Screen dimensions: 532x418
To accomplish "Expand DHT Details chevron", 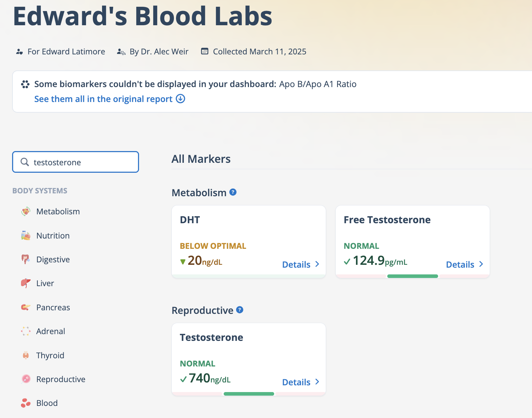I will (x=317, y=264).
